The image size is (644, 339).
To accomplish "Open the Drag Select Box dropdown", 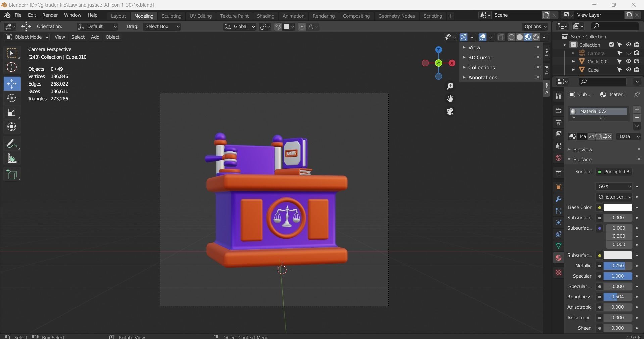I will tap(161, 26).
